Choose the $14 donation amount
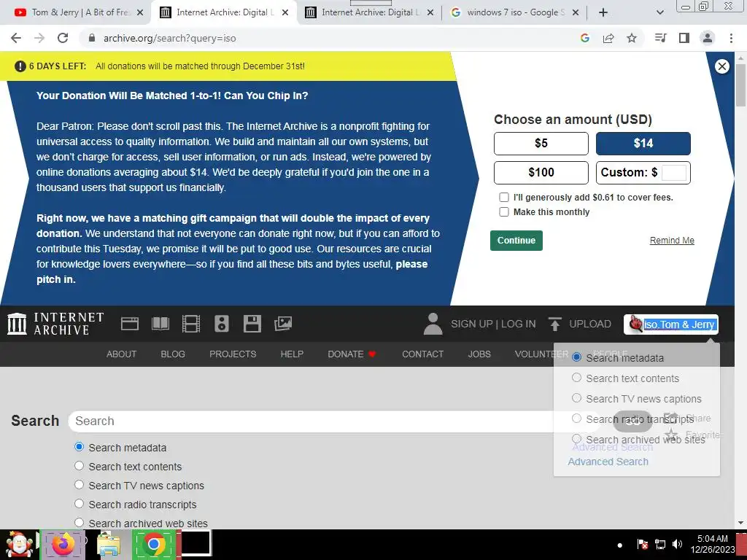 [643, 144]
